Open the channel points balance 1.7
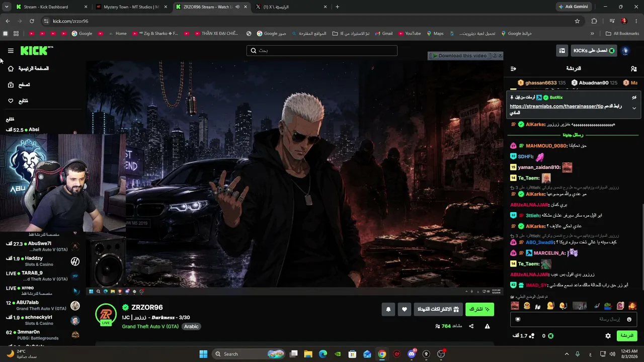The height and width of the screenshot is (362, 644). click(524, 336)
